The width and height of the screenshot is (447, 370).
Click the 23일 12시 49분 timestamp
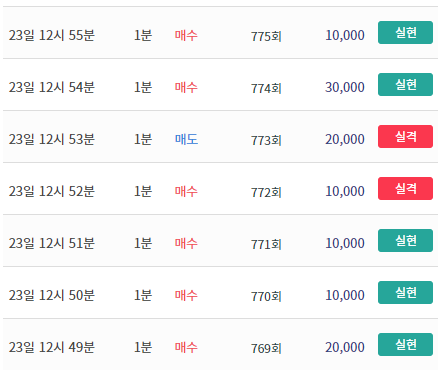point(52,347)
